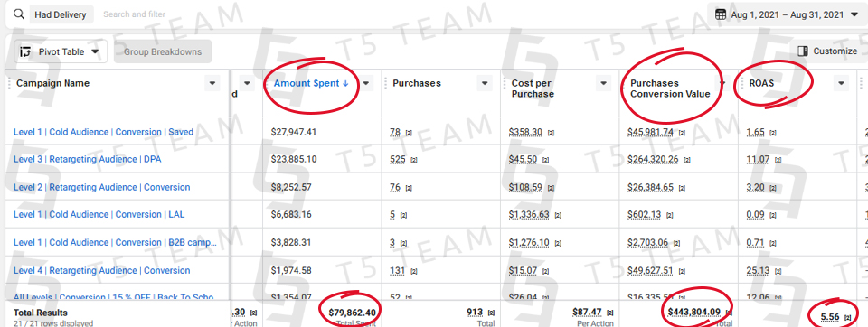The height and width of the screenshot is (327, 868).
Task: Click the Purchases Conversion Value header
Action: coord(670,89)
